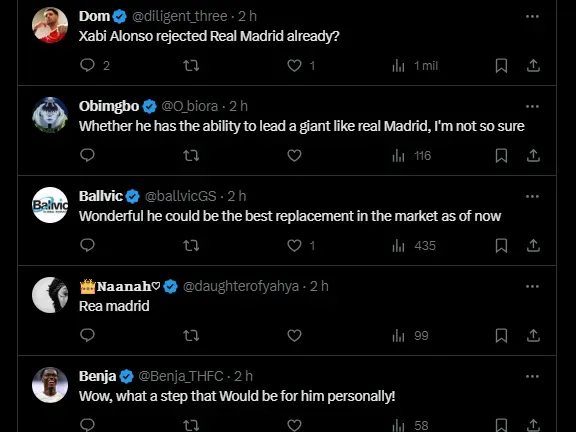Share Naanah's tweet
Image resolution: width=576 pixels, height=432 pixels.
(533, 335)
